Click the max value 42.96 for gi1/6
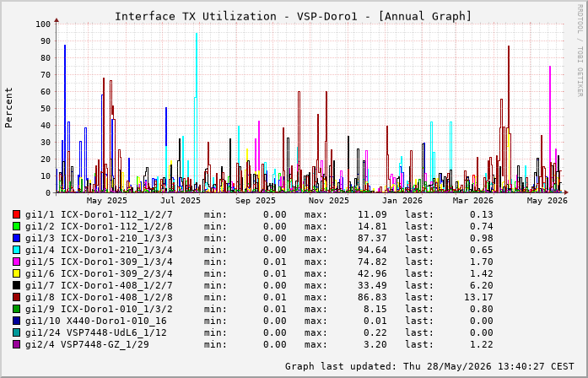 (372, 273)
